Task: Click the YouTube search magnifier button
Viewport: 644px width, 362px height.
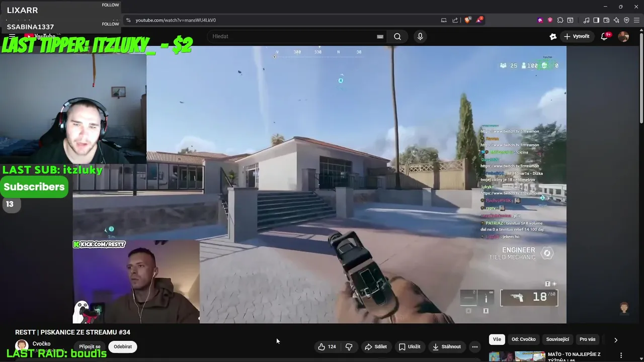Action: point(397,36)
